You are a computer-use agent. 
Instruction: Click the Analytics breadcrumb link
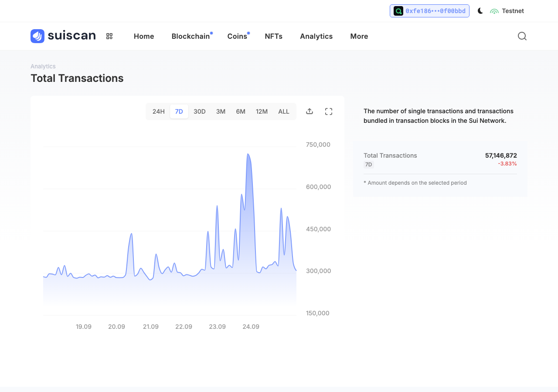point(43,66)
